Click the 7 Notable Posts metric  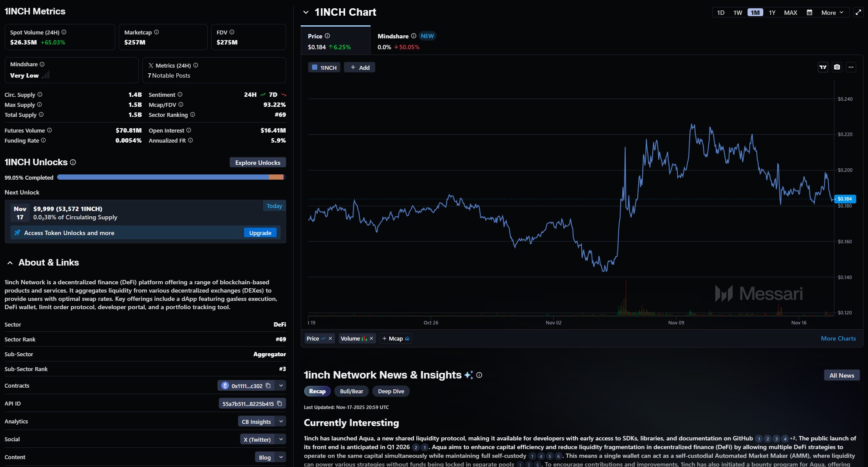(x=169, y=76)
